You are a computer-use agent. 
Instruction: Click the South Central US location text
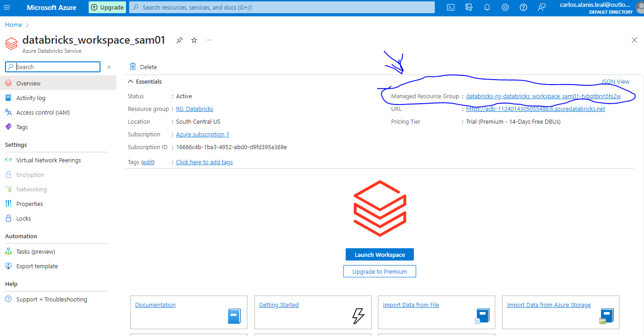[x=198, y=121]
